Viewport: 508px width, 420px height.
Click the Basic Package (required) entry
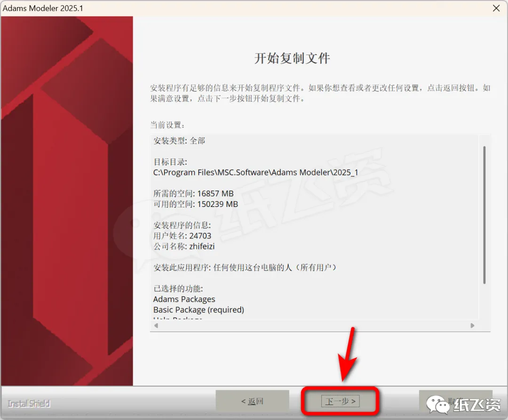point(198,310)
